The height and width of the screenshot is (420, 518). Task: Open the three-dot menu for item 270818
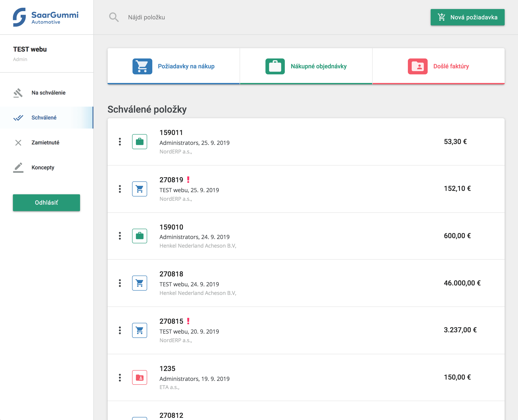coord(120,283)
